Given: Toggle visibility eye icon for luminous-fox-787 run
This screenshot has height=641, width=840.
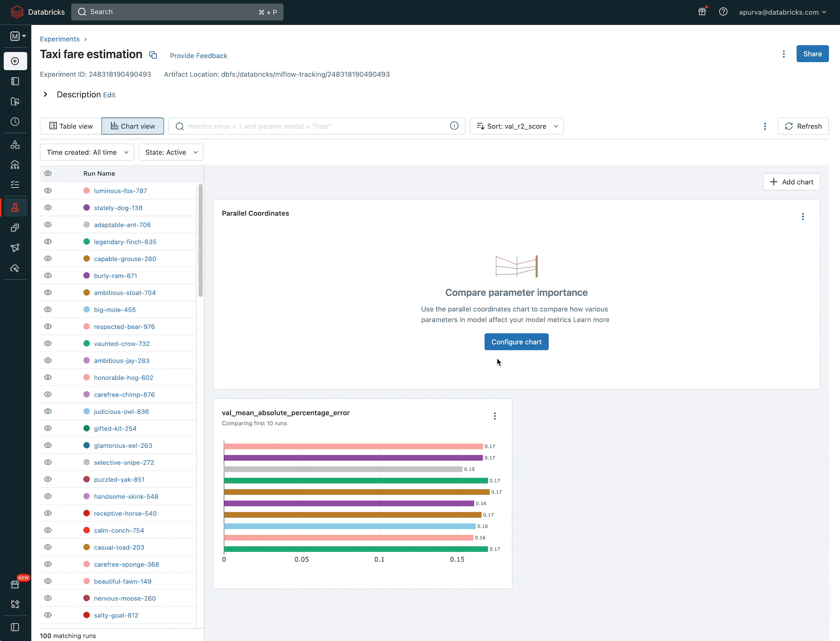Looking at the screenshot, I should coord(47,191).
